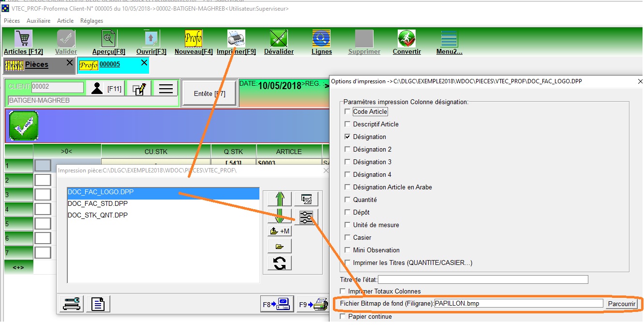Move selected print model down with green arrow

[280, 217]
